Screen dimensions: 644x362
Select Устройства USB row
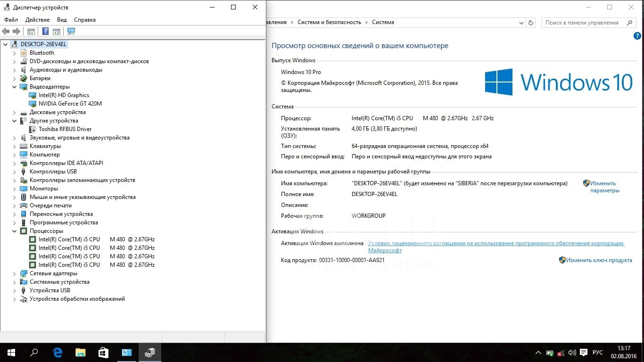(50, 290)
